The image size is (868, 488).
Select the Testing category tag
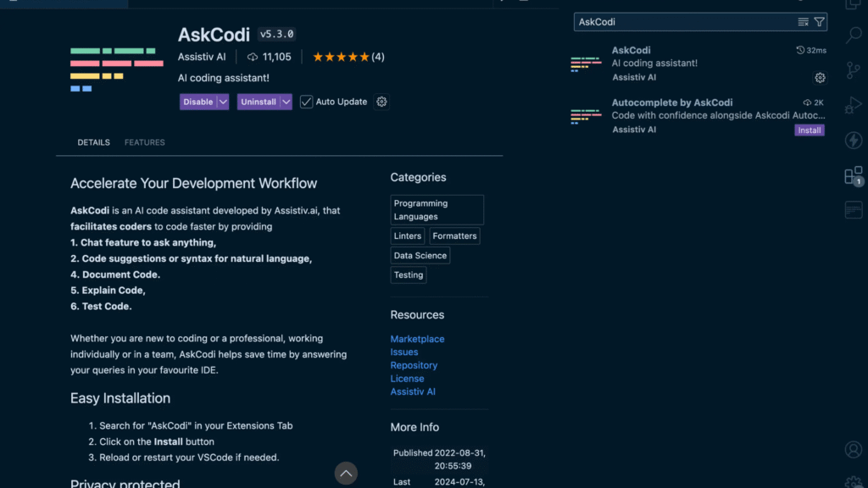(x=409, y=275)
